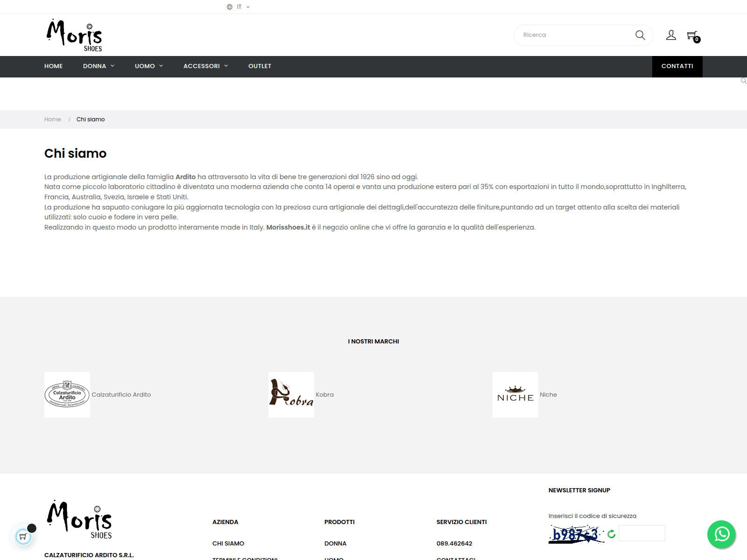The height and width of the screenshot is (560, 747).
Task: Click the NEWSLETTER SIGNUP heading
Action: coord(579,490)
